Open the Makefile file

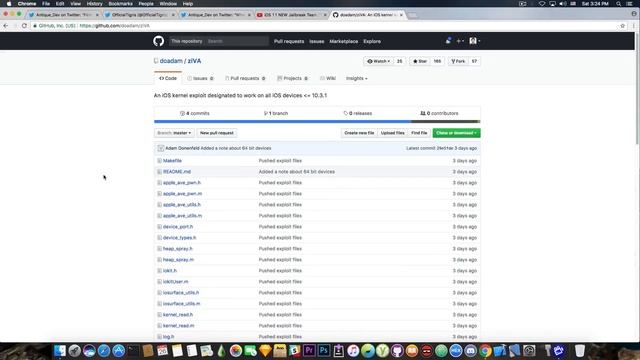point(172,161)
